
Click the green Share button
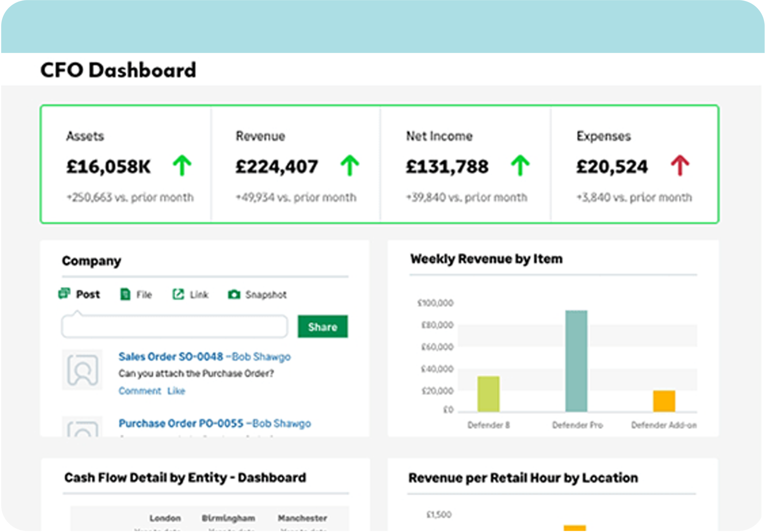point(323,326)
